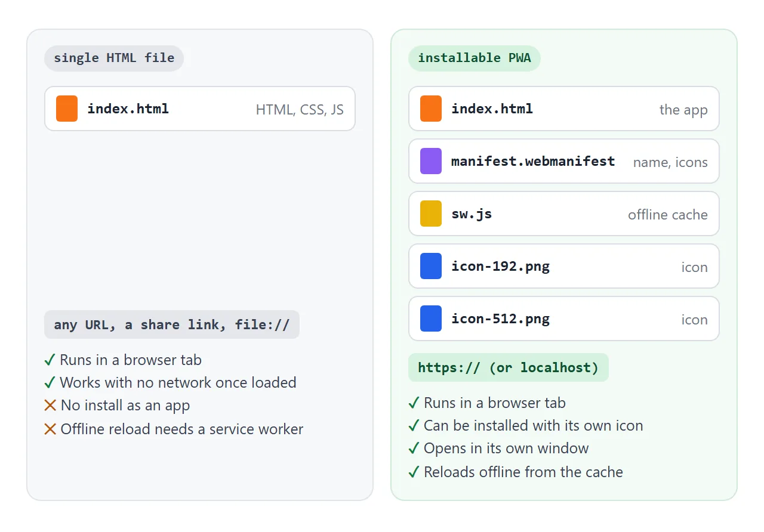Click the "index.html" file name in single HTML file panel
This screenshot has height=532, width=764.
(x=128, y=109)
